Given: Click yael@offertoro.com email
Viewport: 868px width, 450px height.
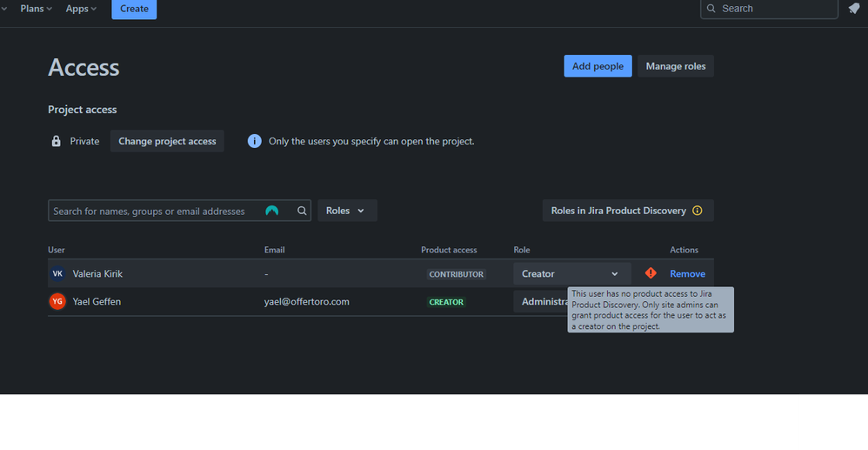Looking at the screenshot, I should (307, 301).
